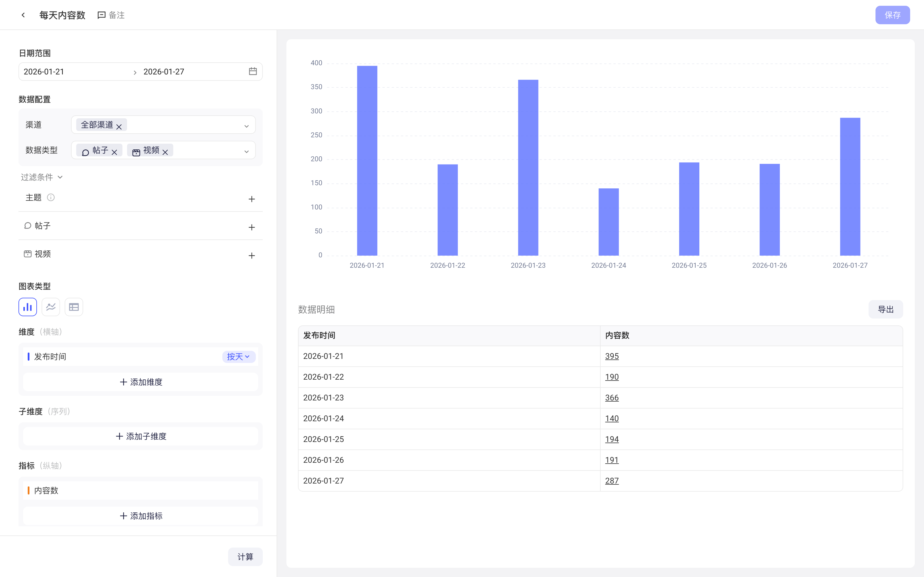Image resolution: width=924 pixels, height=577 pixels.
Task: Click the 395 content count link
Action: point(612,356)
